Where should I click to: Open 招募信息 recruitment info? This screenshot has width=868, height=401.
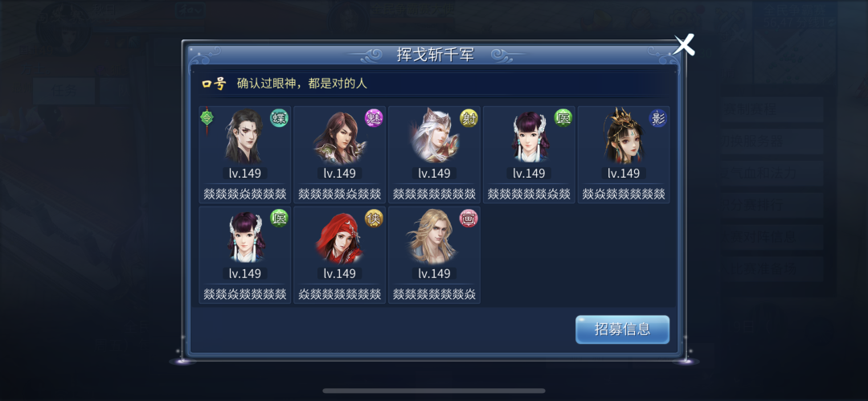622,329
